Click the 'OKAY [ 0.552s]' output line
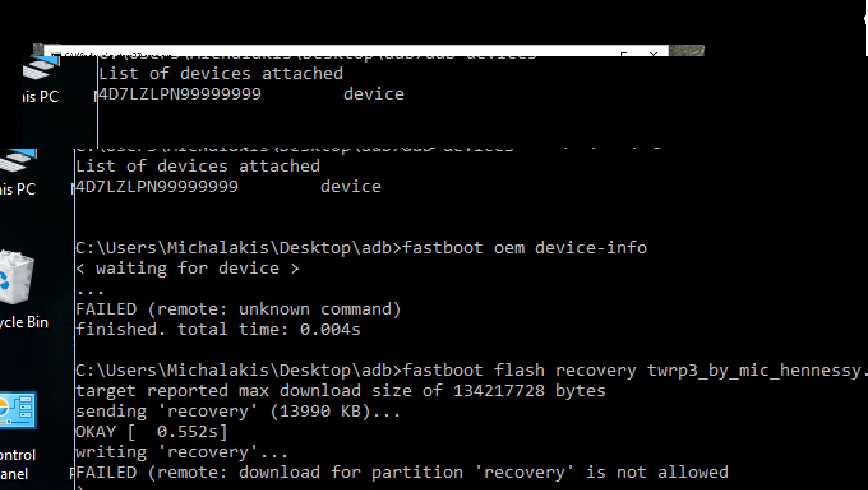Screen dimensions: 868x490 pos(151,431)
